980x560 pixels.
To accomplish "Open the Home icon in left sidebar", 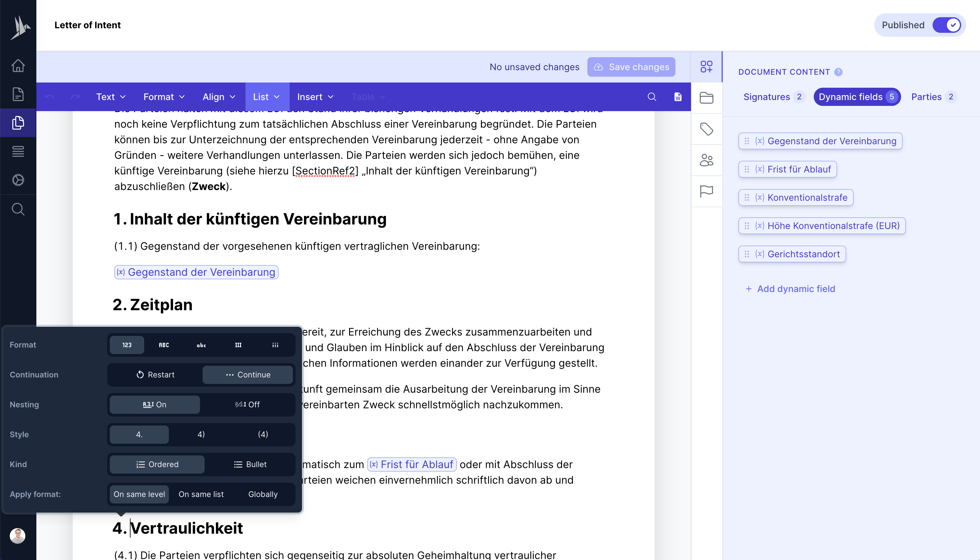I will (x=18, y=66).
